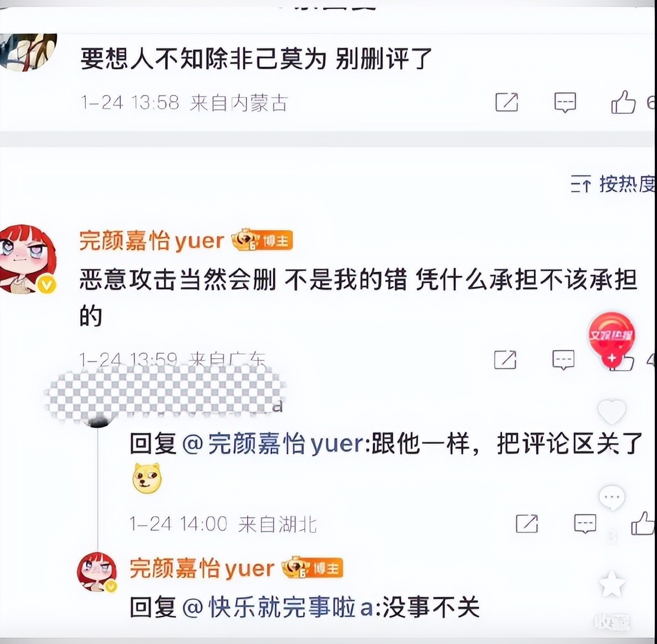Like the top comment from 内蒙古
The height and width of the screenshot is (644, 657).
pyautogui.click(x=623, y=101)
